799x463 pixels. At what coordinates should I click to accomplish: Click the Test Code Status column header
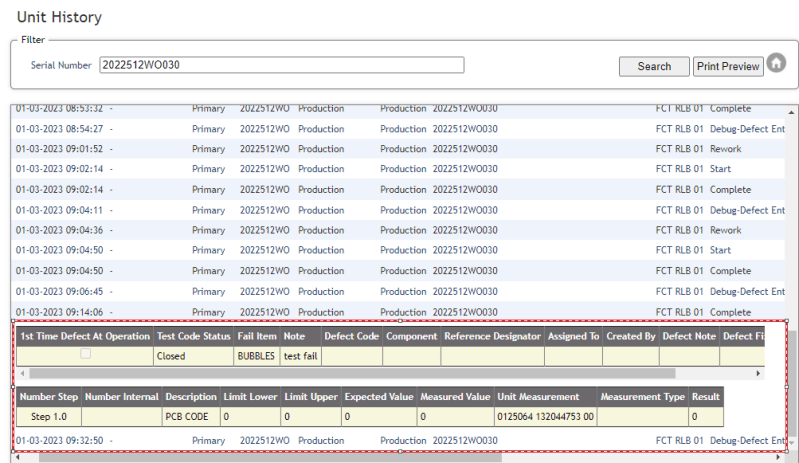tap(194, 336)
